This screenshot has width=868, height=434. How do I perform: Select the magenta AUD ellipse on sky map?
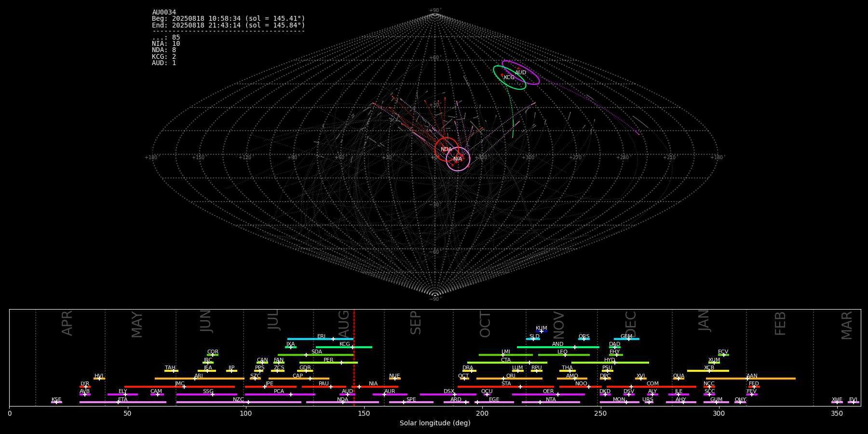pos(521,73)
